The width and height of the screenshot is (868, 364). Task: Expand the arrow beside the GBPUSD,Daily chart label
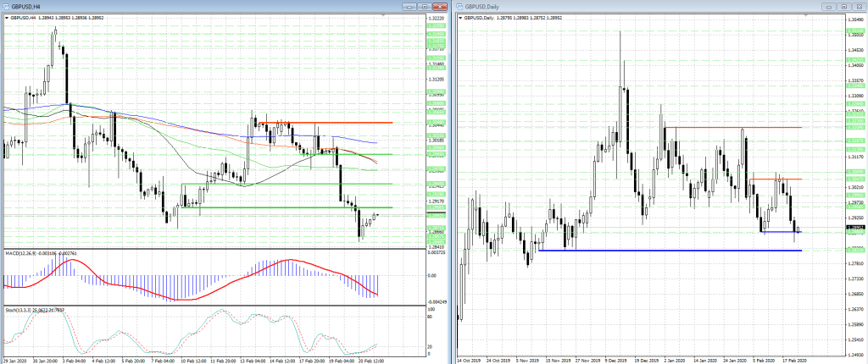coord(460,17)
